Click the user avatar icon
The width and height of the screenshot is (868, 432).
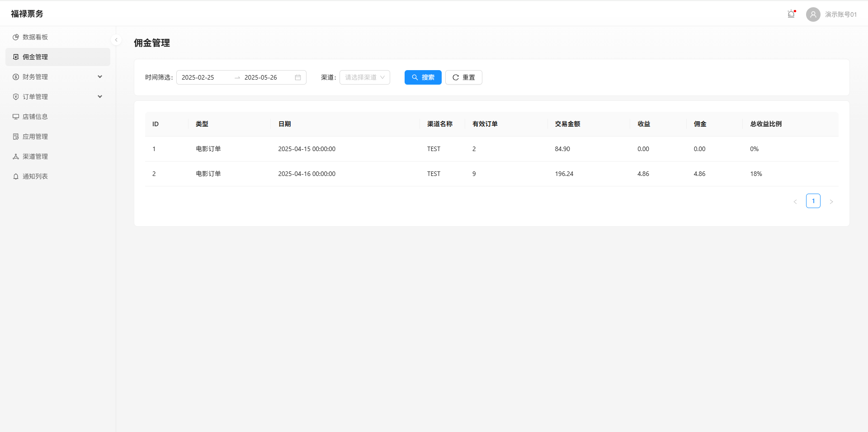pyautogui.click(x=813, y=14)
